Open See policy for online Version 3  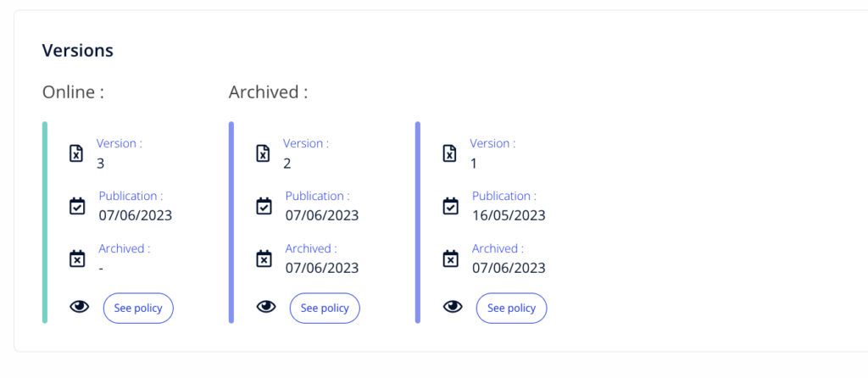138,308
